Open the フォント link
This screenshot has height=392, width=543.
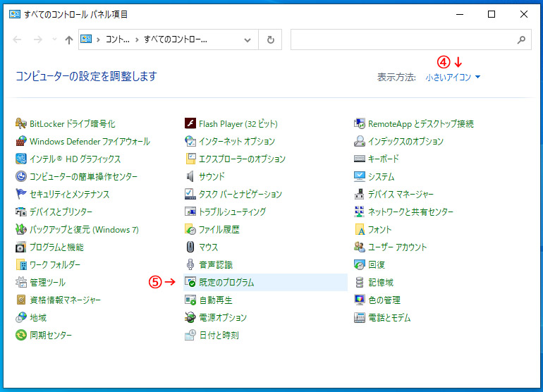point(380,229)
